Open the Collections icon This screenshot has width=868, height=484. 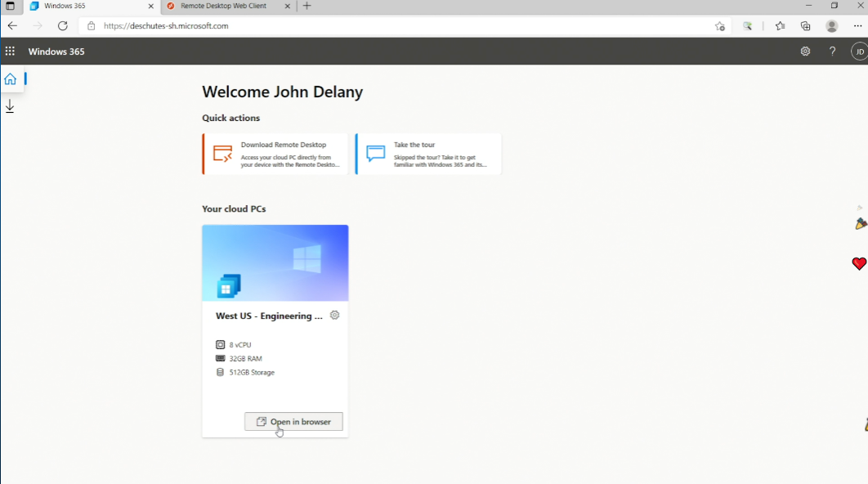click(805, 26)
